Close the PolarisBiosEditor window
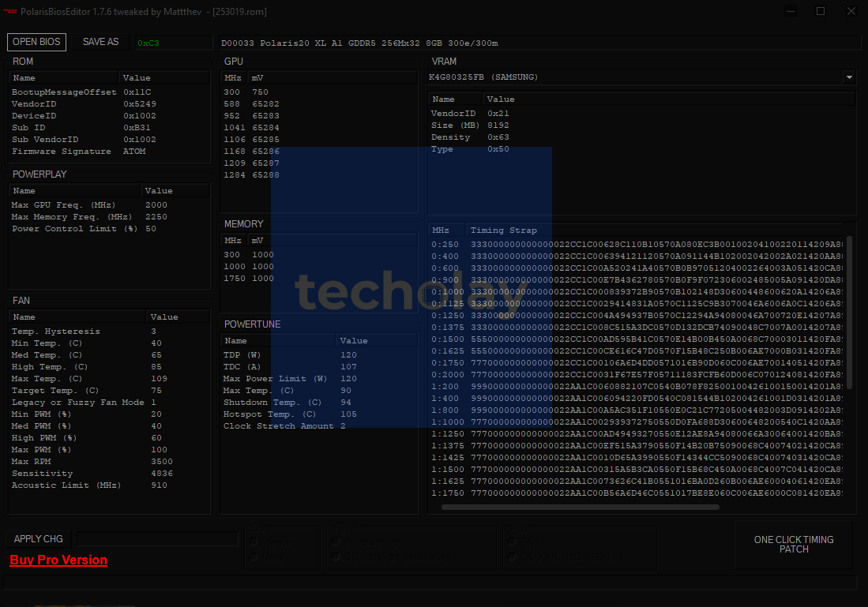868x607 pixels. [x=851, y=11]
